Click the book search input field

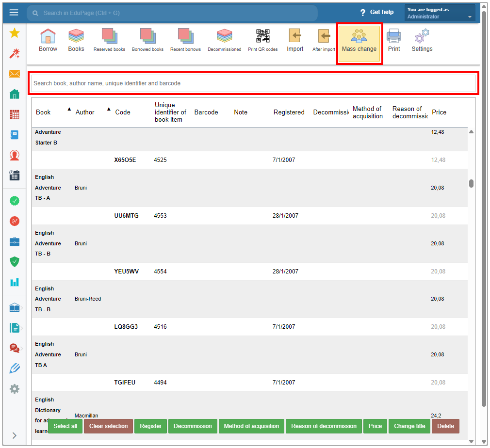(x=254, y=83)
